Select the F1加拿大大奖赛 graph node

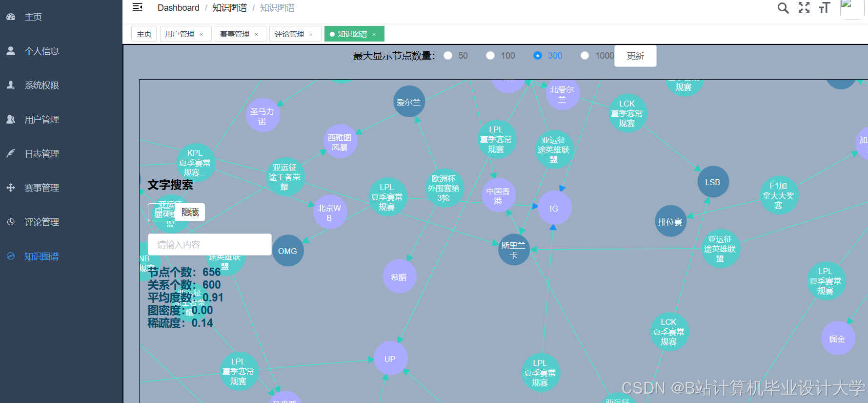779,195
